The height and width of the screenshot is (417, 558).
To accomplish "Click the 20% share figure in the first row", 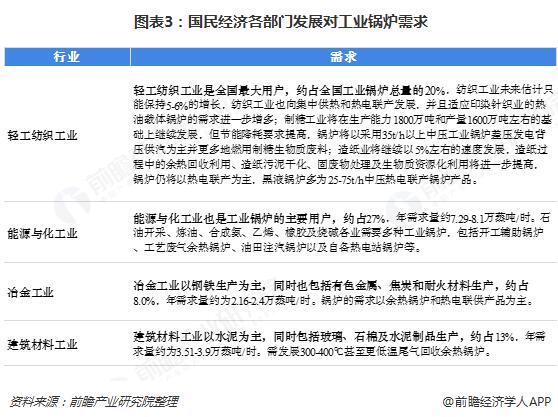I will coord(435,91).
